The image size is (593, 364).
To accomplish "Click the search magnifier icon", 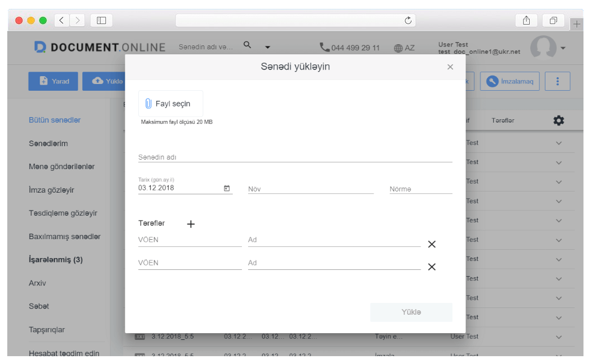I will coord(248,45).
